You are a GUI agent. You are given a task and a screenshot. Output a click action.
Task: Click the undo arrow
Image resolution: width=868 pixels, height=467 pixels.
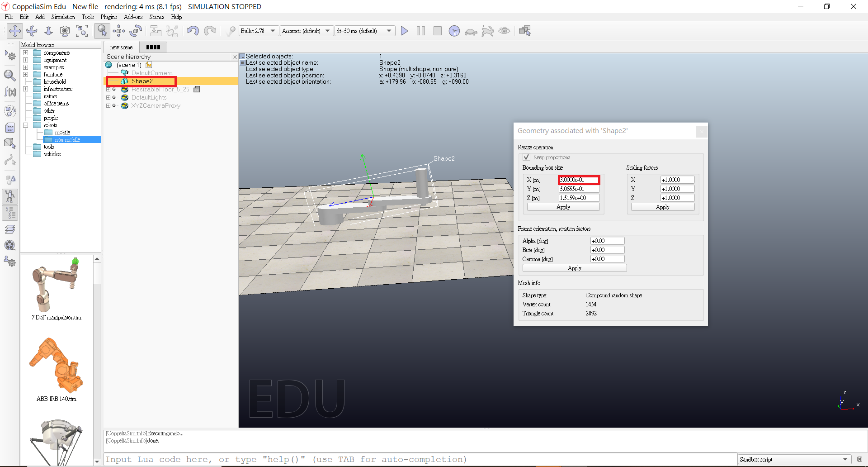[x=193, y=31]
